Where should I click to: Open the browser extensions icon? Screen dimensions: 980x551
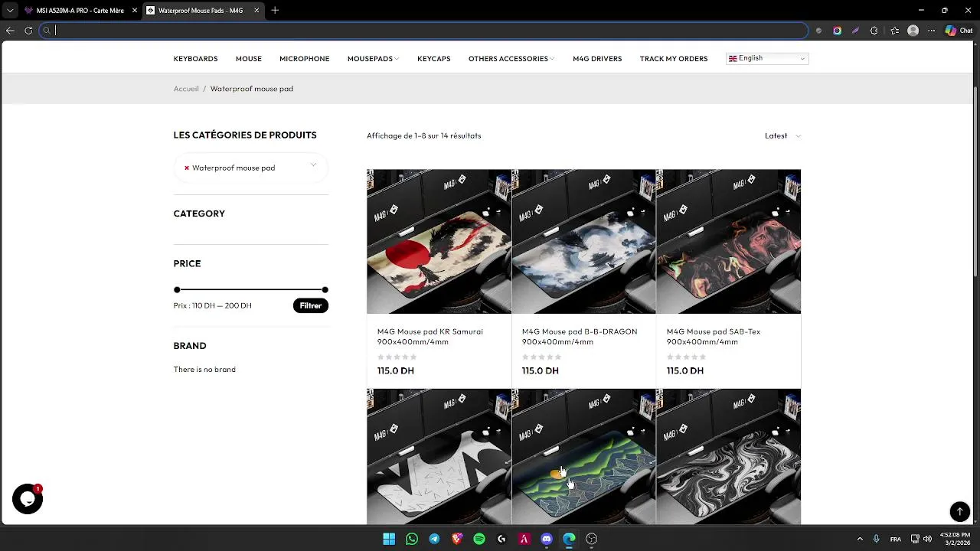click(x=874, y=31)
